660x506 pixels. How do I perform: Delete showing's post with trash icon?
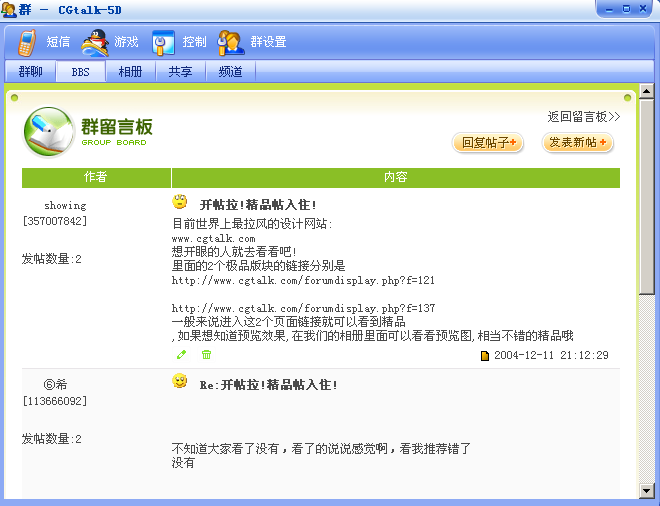[206, 354]
